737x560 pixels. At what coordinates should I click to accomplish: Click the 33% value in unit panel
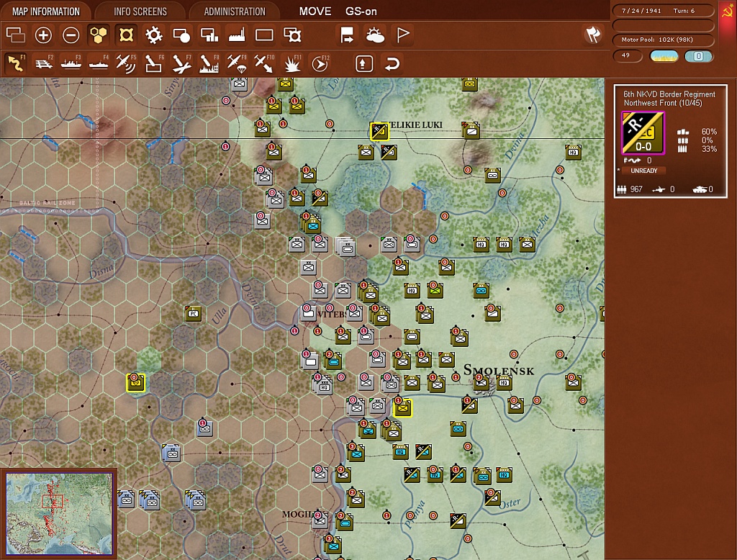tap(709, 149)
